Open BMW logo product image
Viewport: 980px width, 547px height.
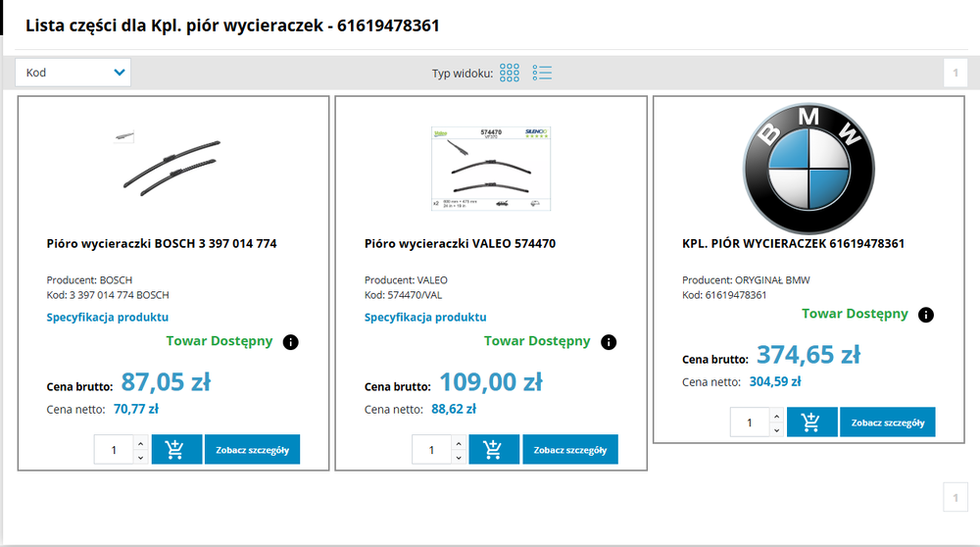[808, 169]
